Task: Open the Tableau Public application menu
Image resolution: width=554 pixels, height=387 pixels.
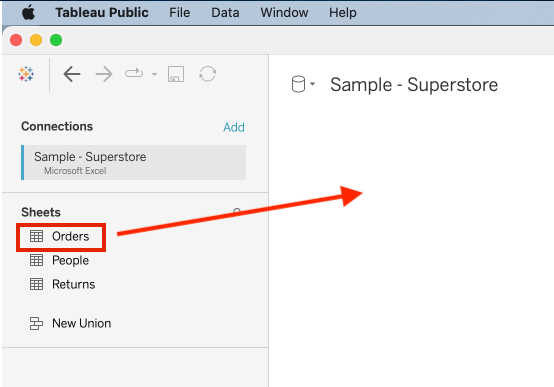Action: click(102, 13)
